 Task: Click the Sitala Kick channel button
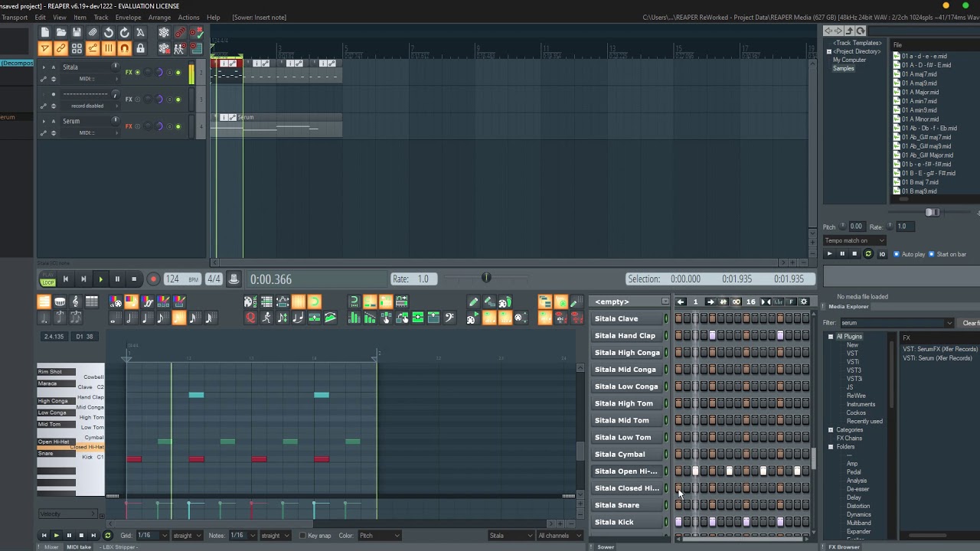click(x=626, y=522)
